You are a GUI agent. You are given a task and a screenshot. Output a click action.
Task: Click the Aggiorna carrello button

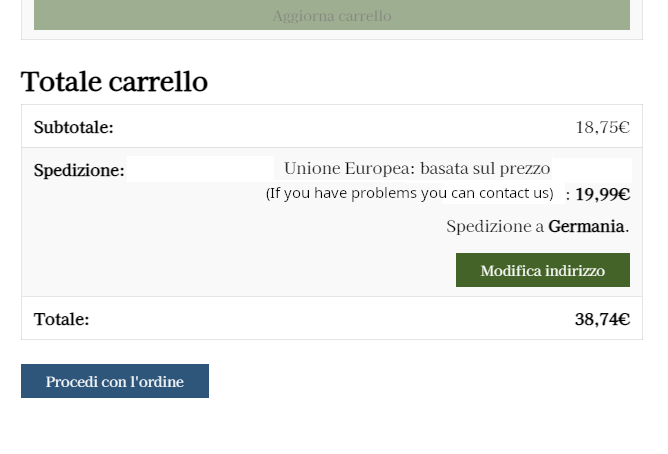(x=332, y=16)
